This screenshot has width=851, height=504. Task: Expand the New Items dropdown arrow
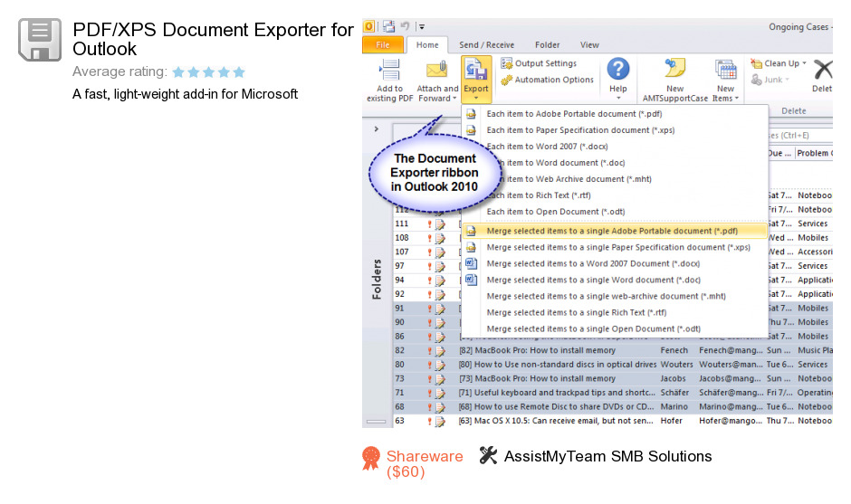tap(737, 99)
